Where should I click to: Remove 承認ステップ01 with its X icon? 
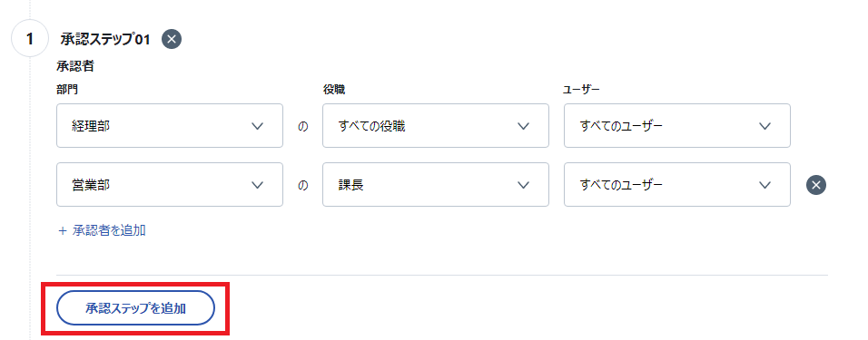(x=172, y=39)
